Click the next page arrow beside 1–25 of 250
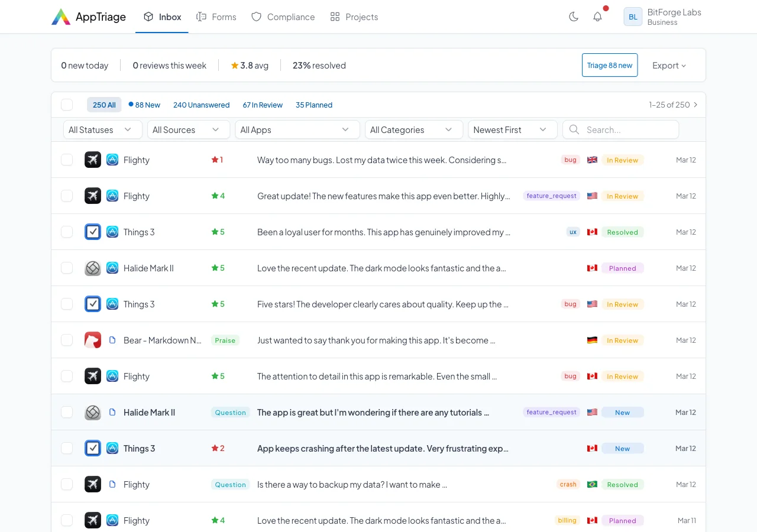 pos(695,105)
